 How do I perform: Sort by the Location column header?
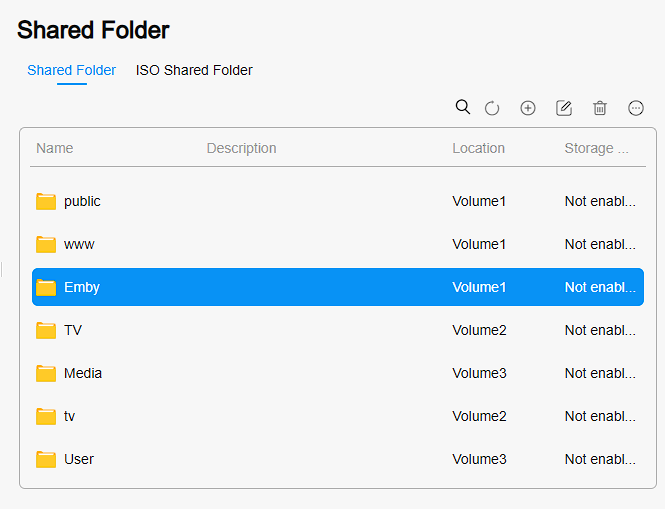click(x=478, y=148)
